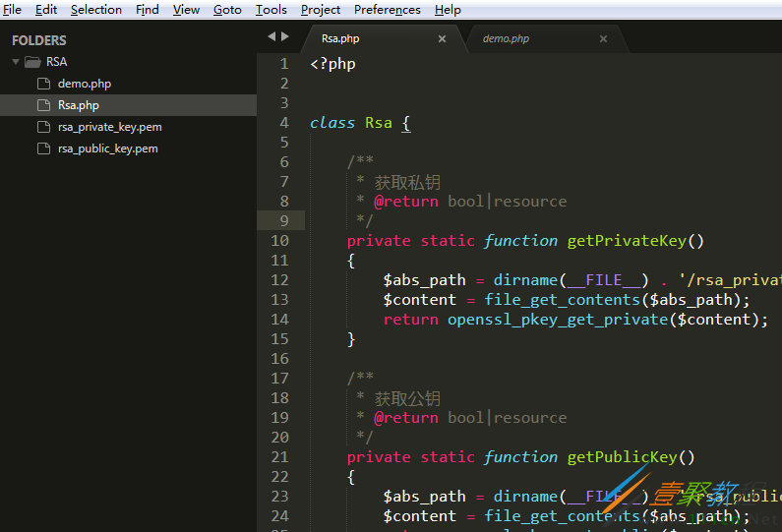Close the demo.php tab
782x532 pixels.
(603, 38)
